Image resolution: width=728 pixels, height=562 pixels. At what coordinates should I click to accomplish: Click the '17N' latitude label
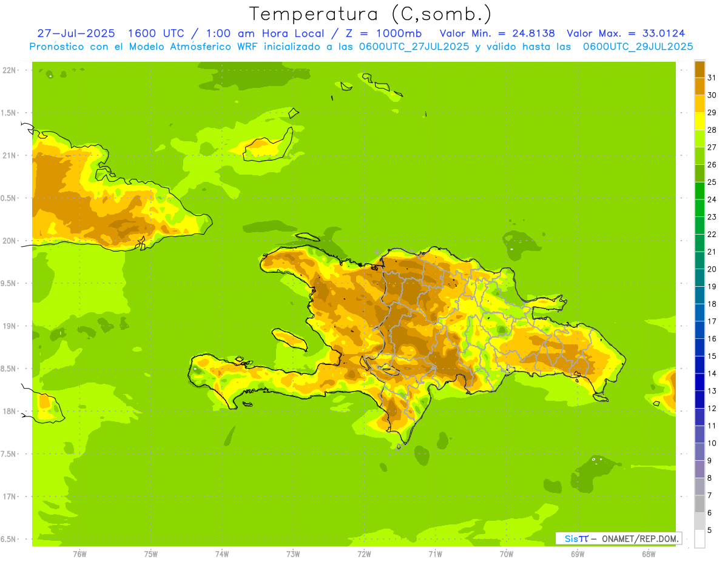pyautogui.click(x=9, y=497)
